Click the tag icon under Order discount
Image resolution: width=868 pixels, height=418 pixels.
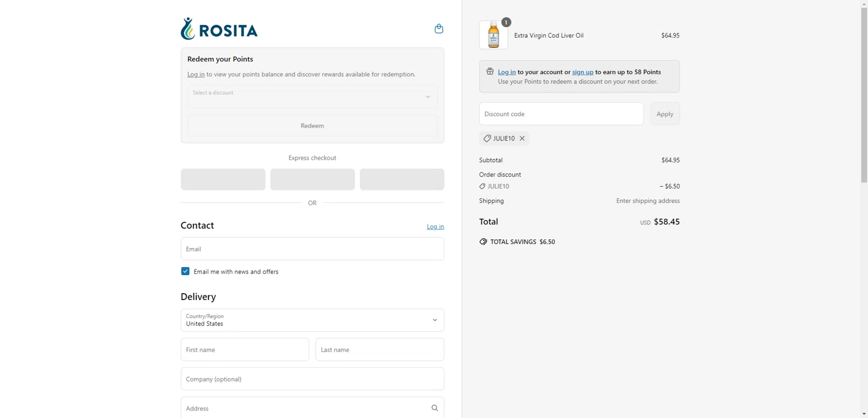click(482, 186)
